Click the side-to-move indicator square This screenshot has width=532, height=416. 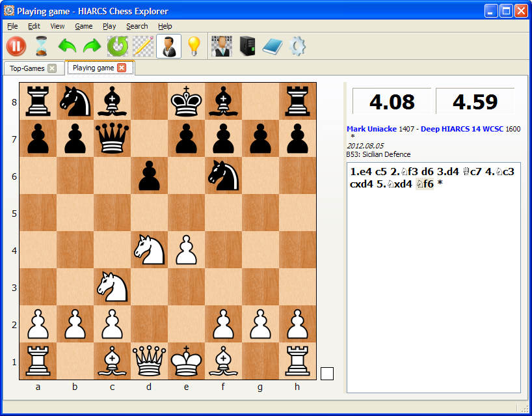click(x=327, y=374)
